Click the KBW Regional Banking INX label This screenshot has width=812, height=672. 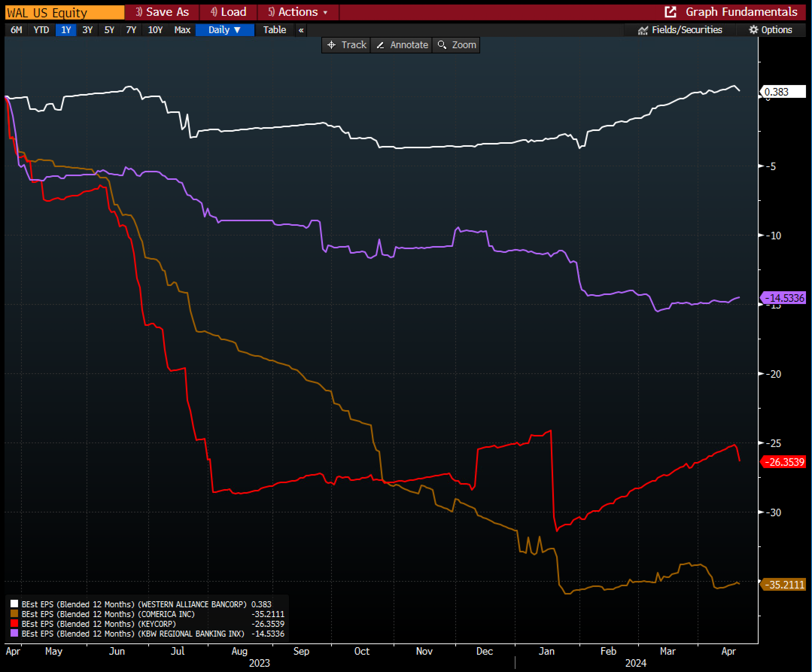pyautogui.click(x=133, y=634)
